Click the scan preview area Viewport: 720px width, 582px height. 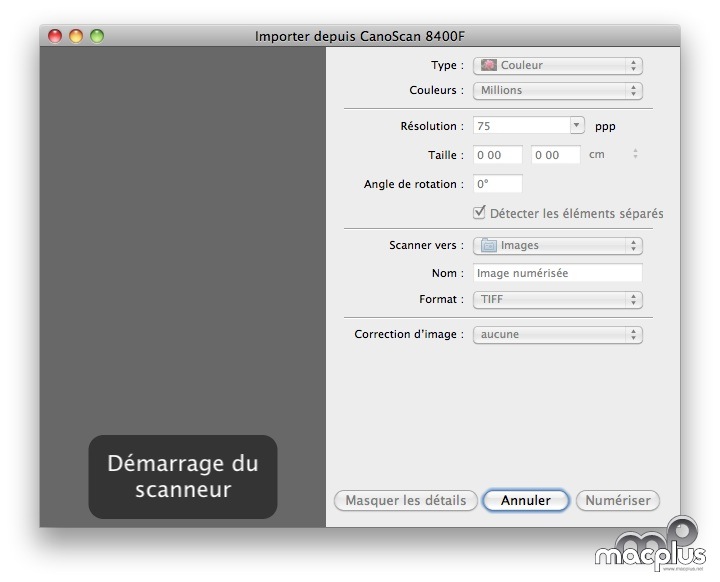pos(183,287)
